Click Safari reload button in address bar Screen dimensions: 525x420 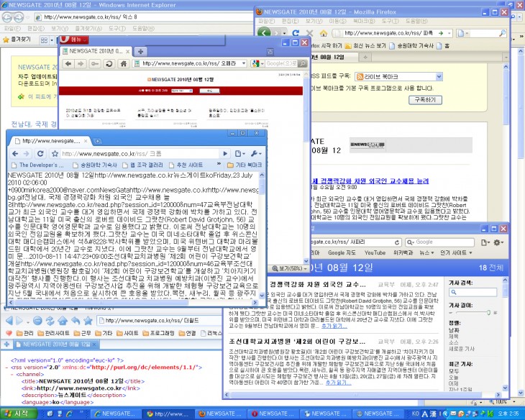397,242
